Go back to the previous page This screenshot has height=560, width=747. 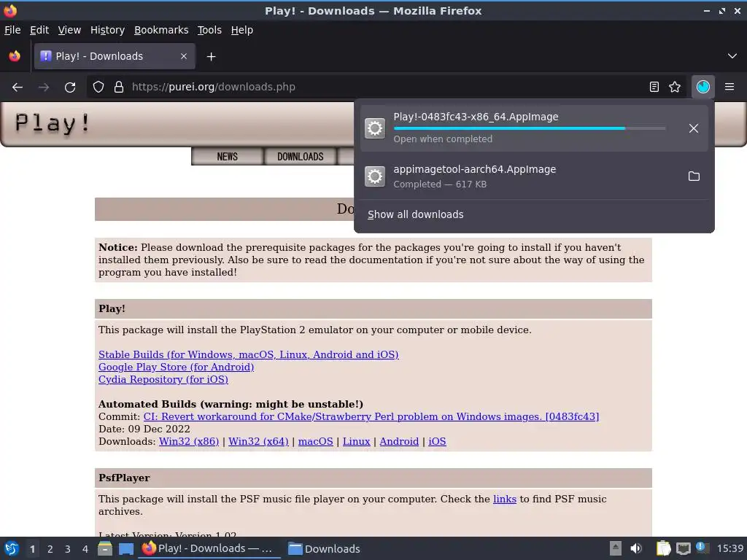point(18,87)
